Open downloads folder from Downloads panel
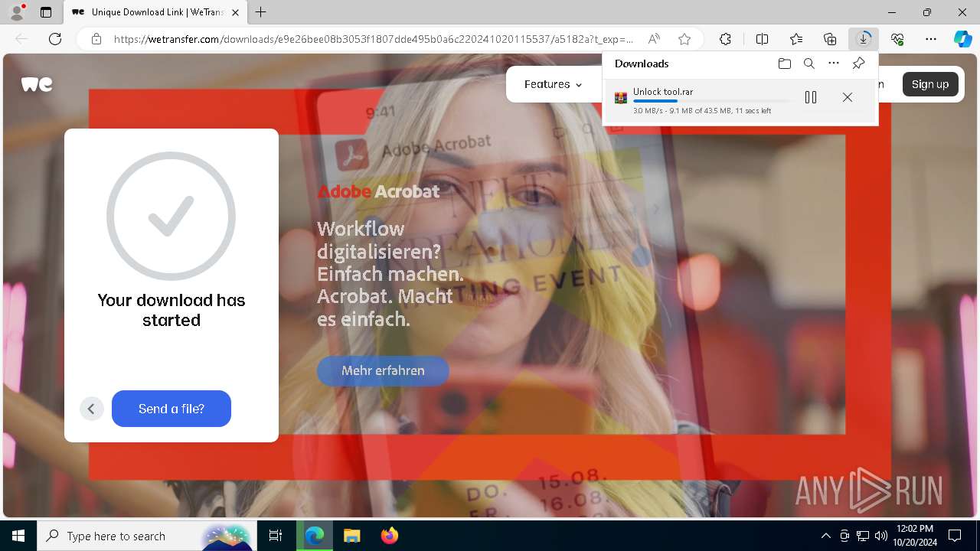Screen dimensions: 980x551 (x=784, y=64)
